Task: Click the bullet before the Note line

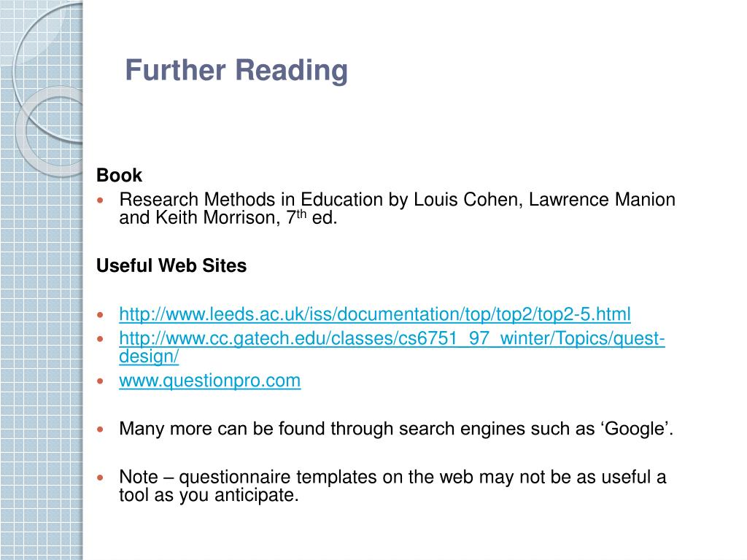Action: pyautogui.click(x=100, y=477)
